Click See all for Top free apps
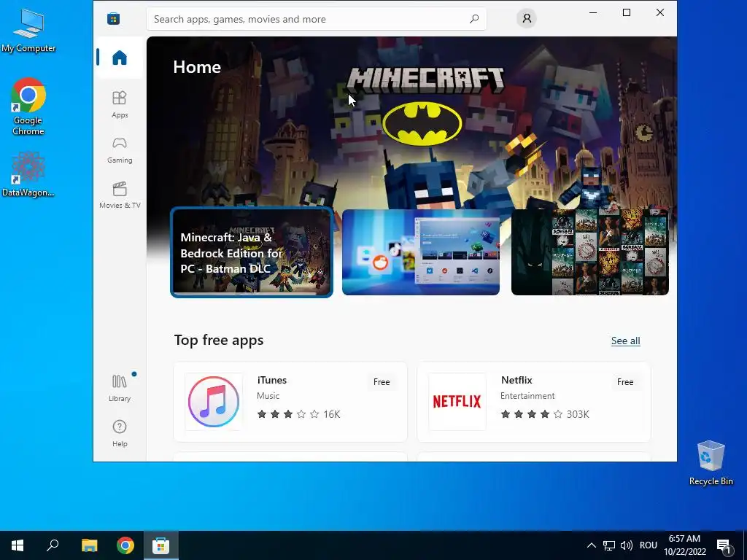 625,341
